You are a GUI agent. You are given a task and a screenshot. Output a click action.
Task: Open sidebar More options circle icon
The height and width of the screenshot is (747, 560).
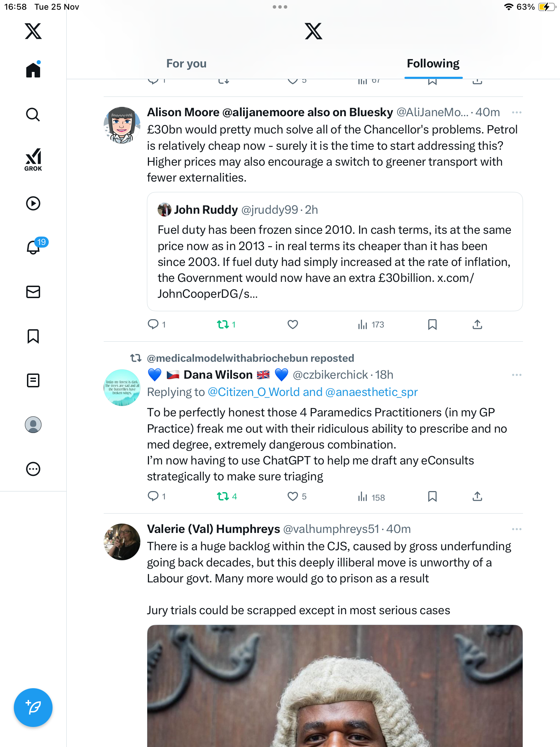(x=33, y=469)
